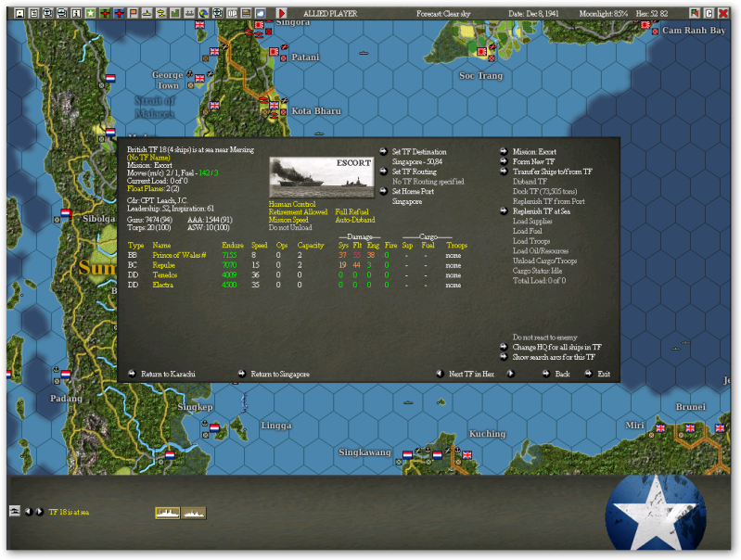Toggle 'Full Refuel' setting
This screenshot has height=560, width=741.
click(352, 211)
